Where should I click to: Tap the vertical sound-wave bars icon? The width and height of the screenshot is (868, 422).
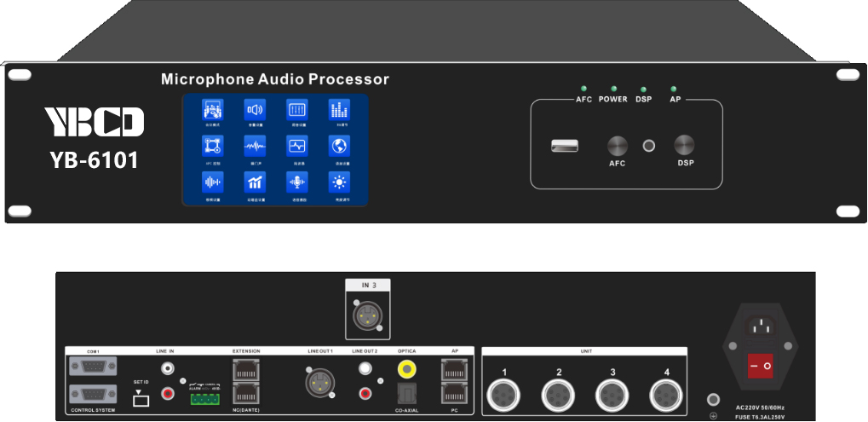213,182
